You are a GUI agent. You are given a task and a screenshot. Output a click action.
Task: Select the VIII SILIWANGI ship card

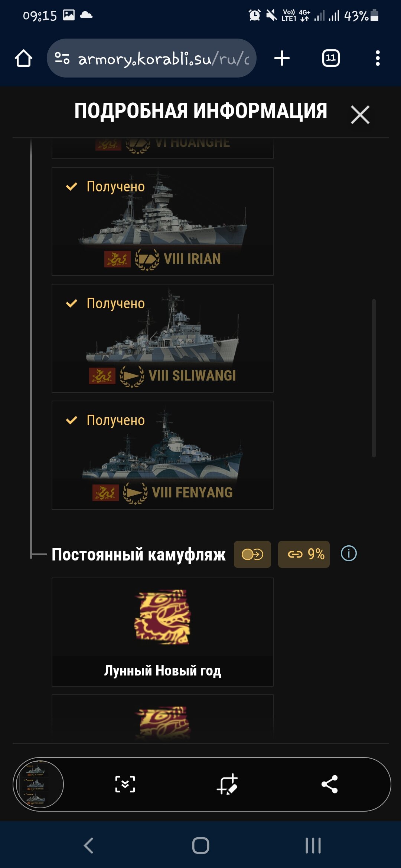[163, 338]
